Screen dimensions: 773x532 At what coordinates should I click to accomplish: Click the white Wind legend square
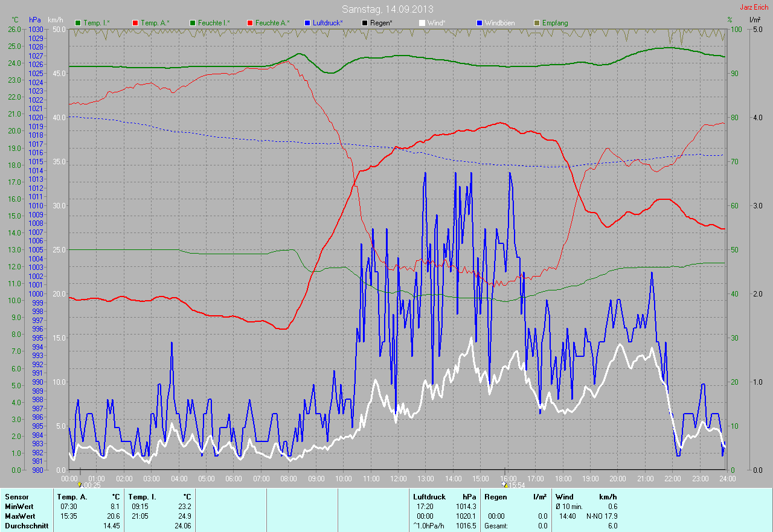coord(422,23)
